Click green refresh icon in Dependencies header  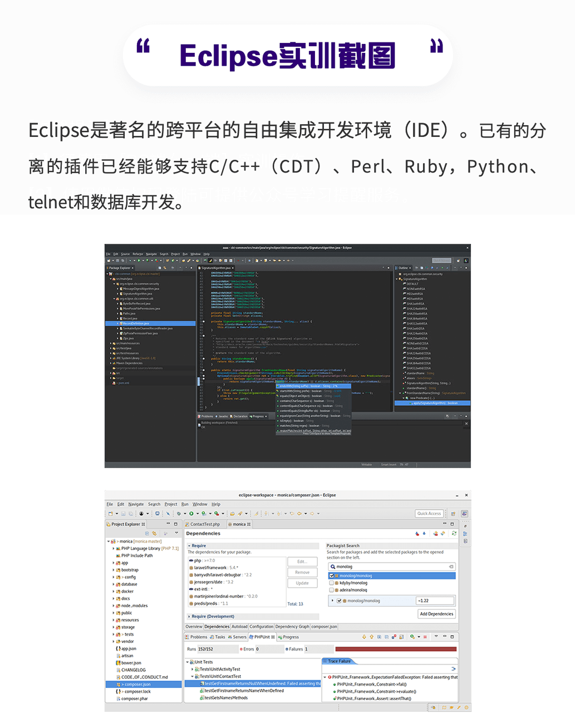point(454,533)
